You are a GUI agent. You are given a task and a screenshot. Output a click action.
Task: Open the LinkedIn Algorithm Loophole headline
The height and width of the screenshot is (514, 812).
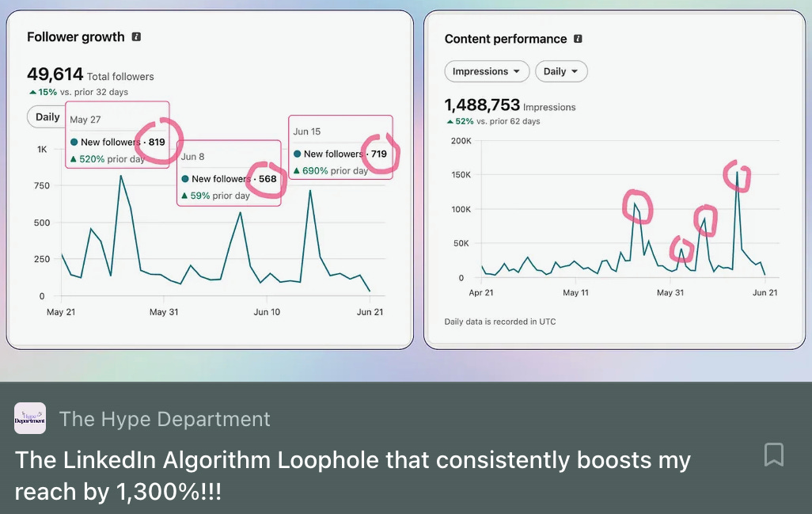click(x=352, y=476)
